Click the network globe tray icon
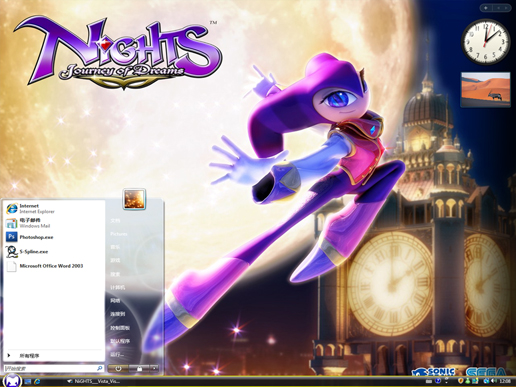 [486, 381]
